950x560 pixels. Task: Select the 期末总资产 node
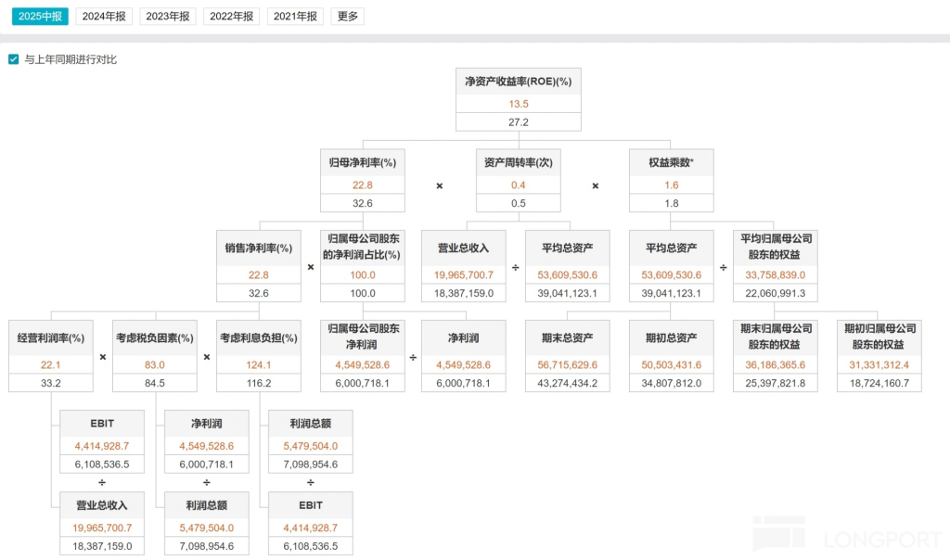[x=568, y=338]
